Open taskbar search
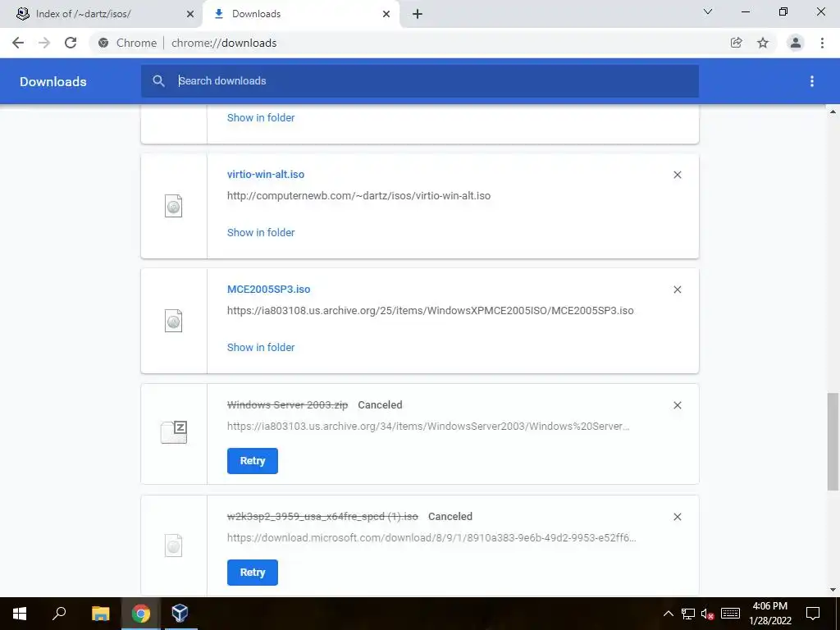 [x=59, y=614]
